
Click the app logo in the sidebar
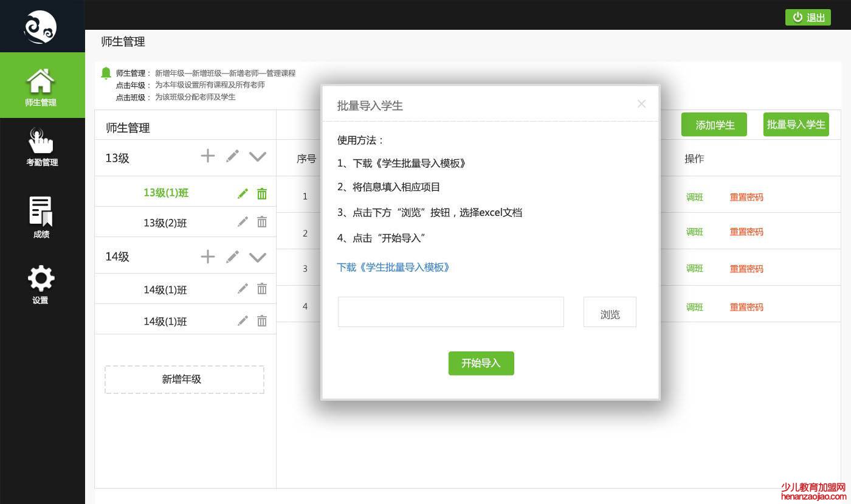(x=40, y=27)
